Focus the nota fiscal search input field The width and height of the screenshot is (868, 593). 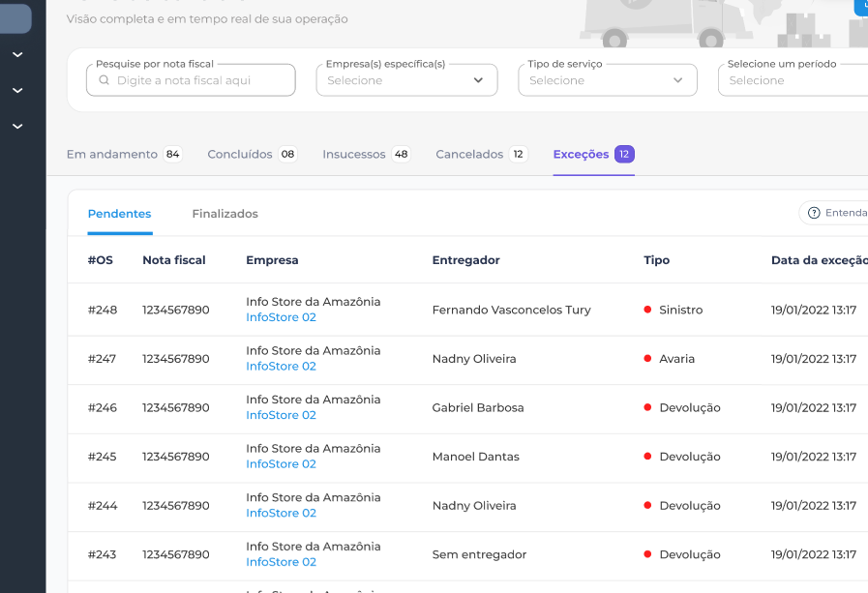[198, 80]
